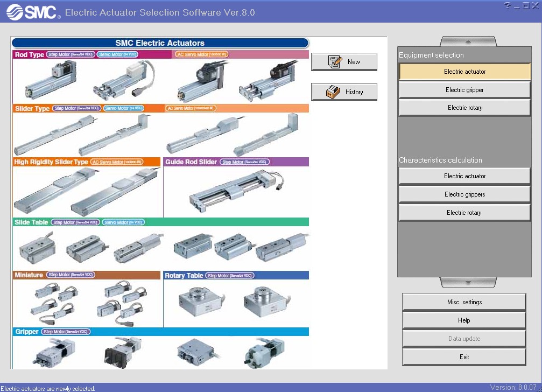Select the second rotary table image
The width and height of the screenshot is (542, 392).
268,302
